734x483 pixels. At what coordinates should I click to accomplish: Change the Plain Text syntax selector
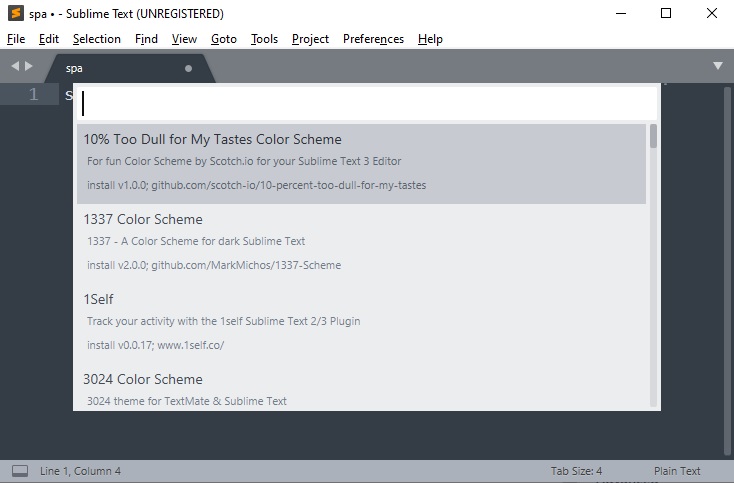tap(677, 471)
